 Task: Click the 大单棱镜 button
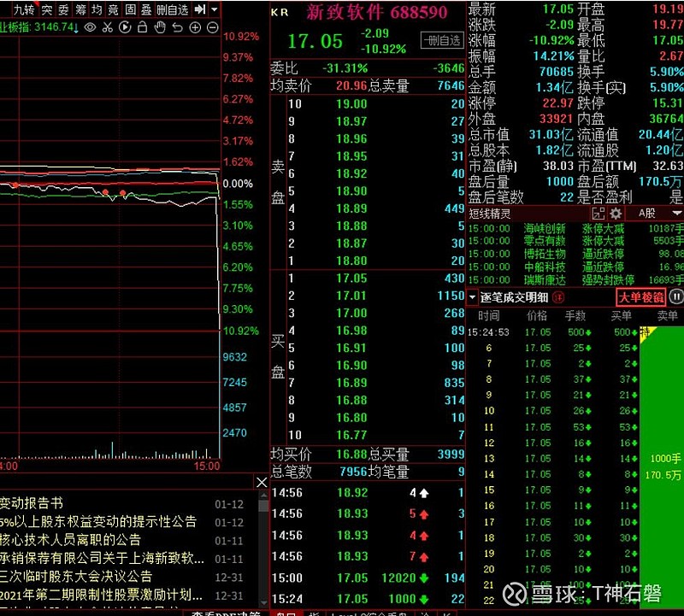(642, 296)
